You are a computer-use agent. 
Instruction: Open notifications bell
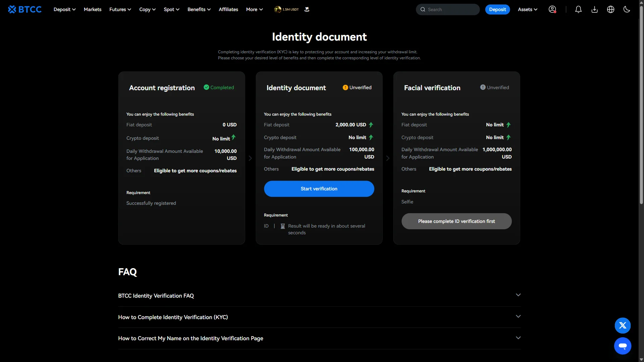[x=578, y=9]
